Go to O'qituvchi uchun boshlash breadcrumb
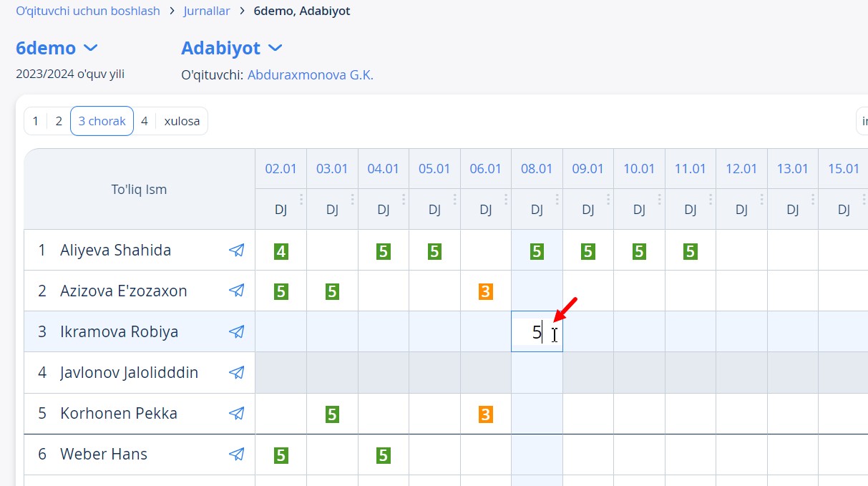Viewport: 868px width, 486px height. click(x=88, y=11)
